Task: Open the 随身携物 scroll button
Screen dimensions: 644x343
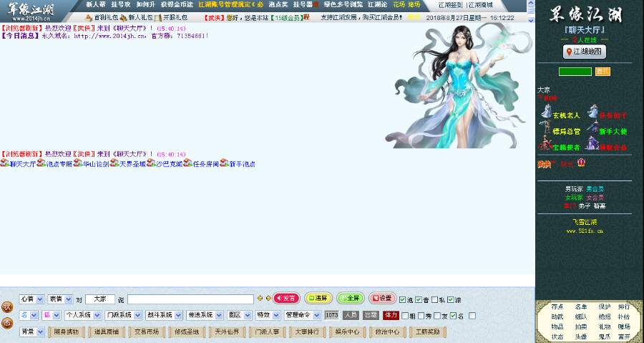Action: (66, 332)
